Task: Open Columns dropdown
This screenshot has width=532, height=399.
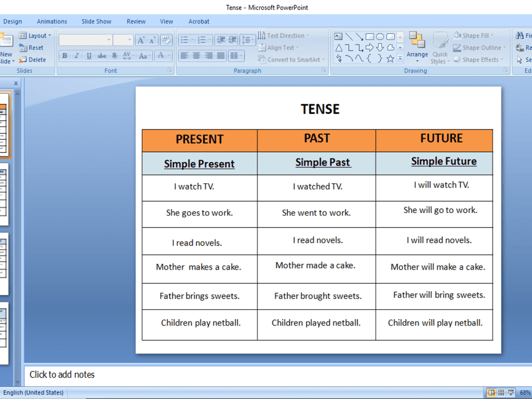Action: (x=237, y=56)
